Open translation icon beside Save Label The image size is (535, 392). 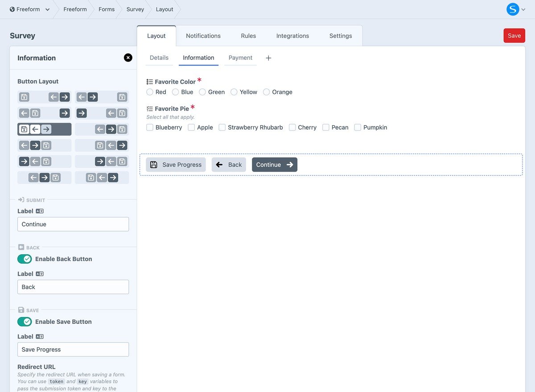coord(40,337)
